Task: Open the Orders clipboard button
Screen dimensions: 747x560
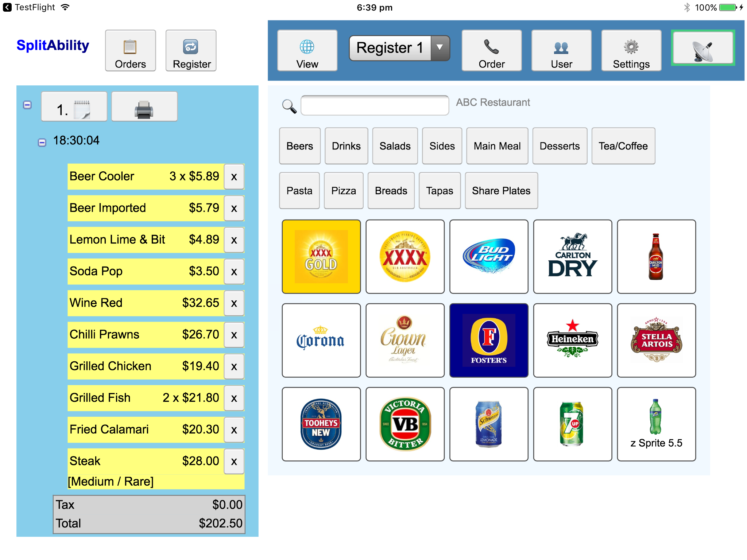Action: coord(130,51)
